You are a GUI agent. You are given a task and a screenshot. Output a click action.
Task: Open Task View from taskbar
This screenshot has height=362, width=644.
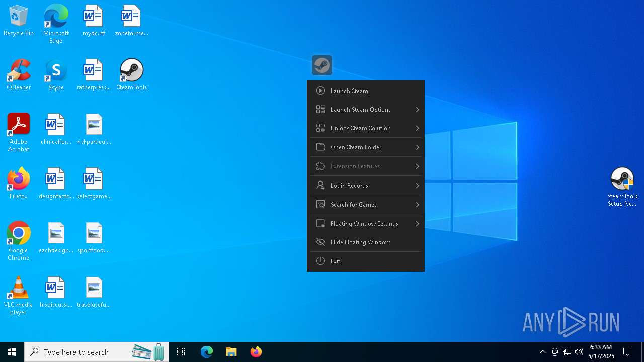click(x=181, y=352)
